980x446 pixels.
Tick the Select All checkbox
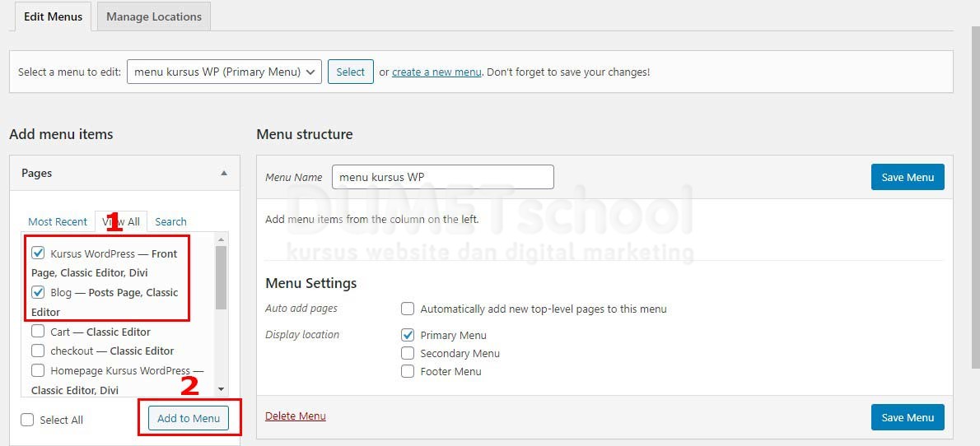[x=27, y=420]
